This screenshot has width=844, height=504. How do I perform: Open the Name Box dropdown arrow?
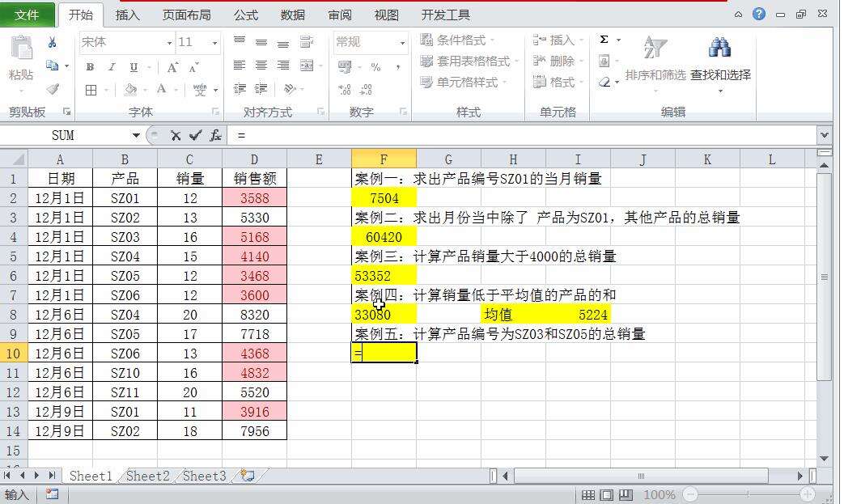136,136
